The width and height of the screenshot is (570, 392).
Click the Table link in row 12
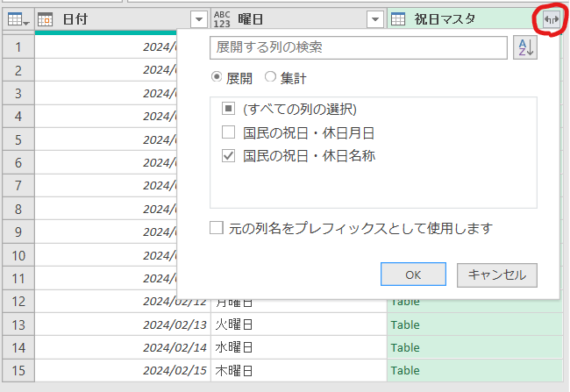click(x=405, y=302)
